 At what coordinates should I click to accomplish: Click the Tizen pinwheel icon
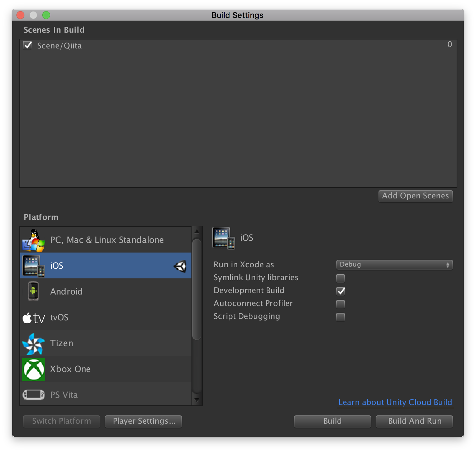34,344
